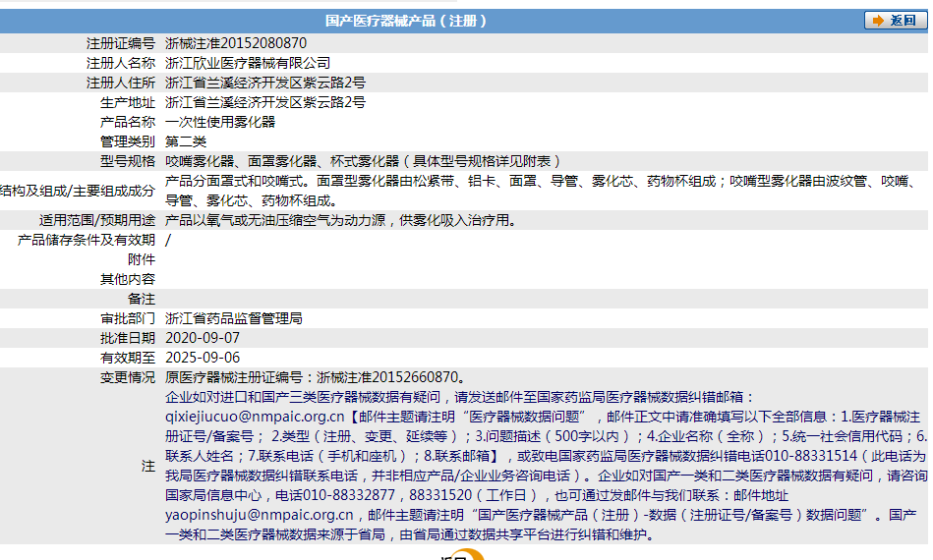Screen dimensions: 933x560
Task: Click the email qixiejiucuo@nmpaic.org.cn
Action: click(x=255, y=417)
